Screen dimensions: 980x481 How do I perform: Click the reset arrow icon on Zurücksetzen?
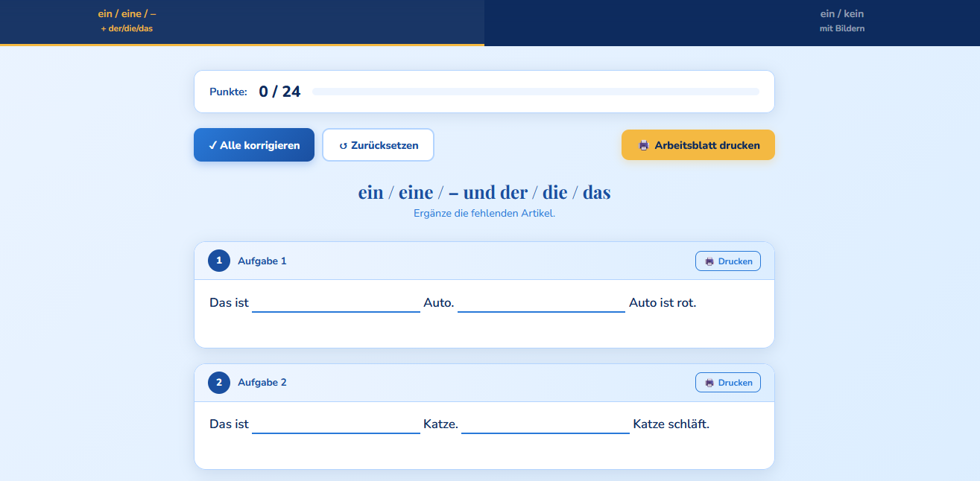coord(344,146)
